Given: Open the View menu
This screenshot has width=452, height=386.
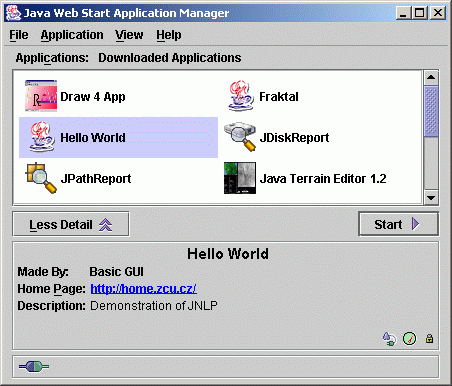Looking at the screenshot, I should 129,35.
